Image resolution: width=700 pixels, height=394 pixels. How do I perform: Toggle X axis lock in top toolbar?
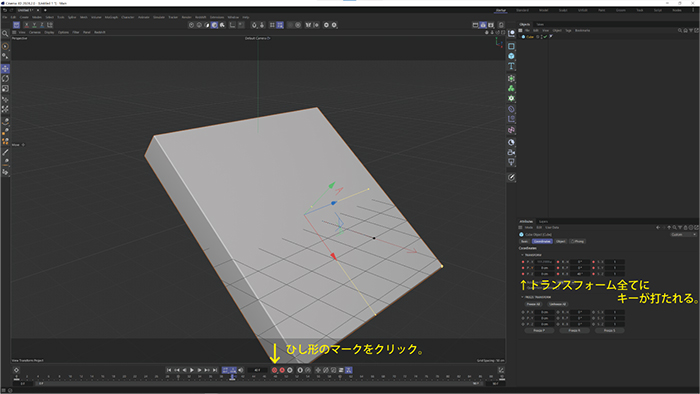click(27, 25)
